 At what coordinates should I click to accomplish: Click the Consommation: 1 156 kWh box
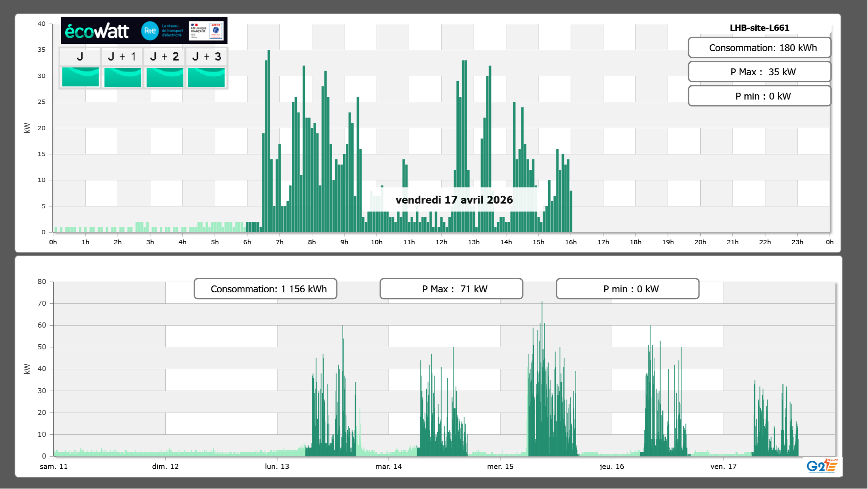265,289
